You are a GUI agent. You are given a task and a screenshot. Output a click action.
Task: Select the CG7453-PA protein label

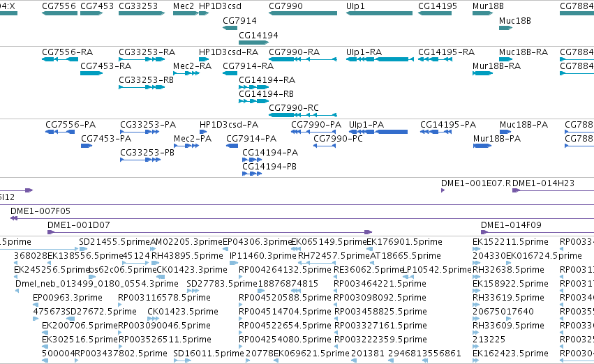click(x=106, y=139)
